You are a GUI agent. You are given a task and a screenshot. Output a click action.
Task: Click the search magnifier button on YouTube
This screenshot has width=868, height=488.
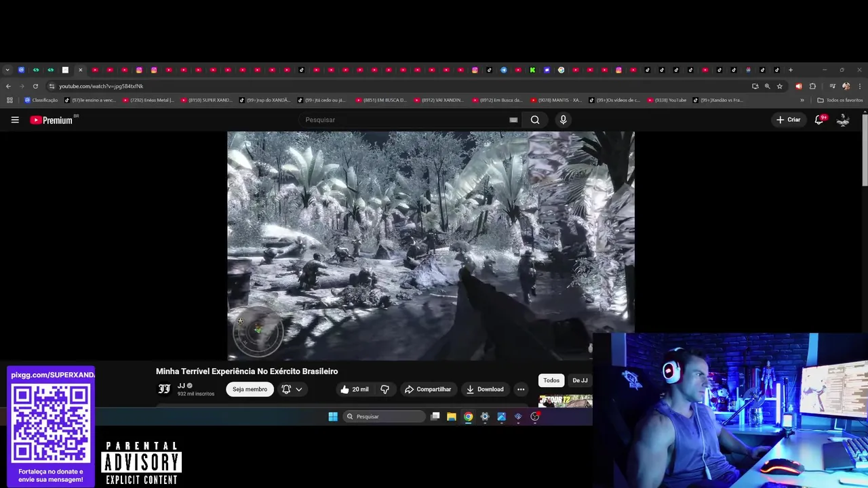pyautogui.click(x=535, y=120)
